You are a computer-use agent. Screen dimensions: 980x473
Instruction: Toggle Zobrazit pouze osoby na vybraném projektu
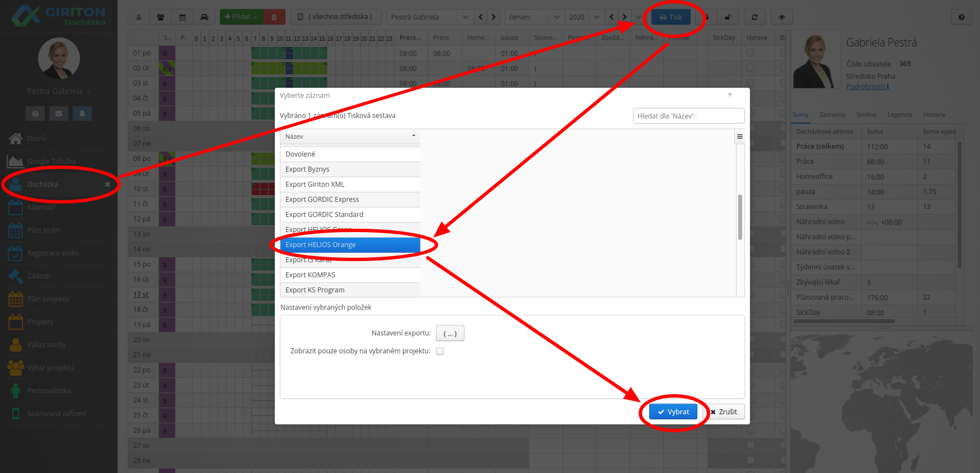[x=440, y=351]
